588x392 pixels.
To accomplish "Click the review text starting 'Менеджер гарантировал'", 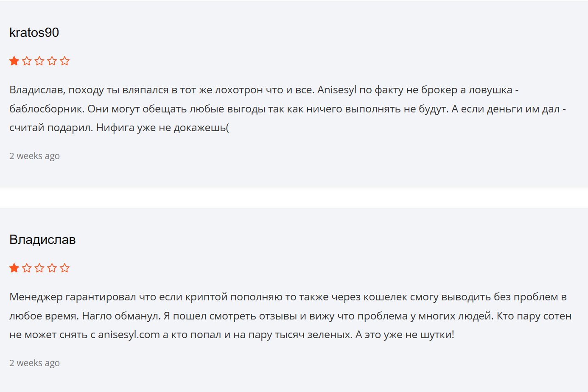I will (291, 316).
